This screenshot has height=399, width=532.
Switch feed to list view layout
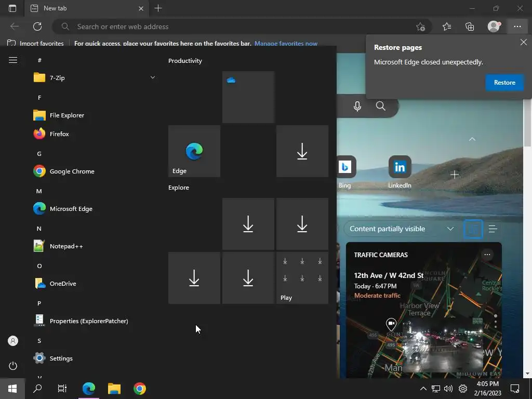[x=493, y=229]
